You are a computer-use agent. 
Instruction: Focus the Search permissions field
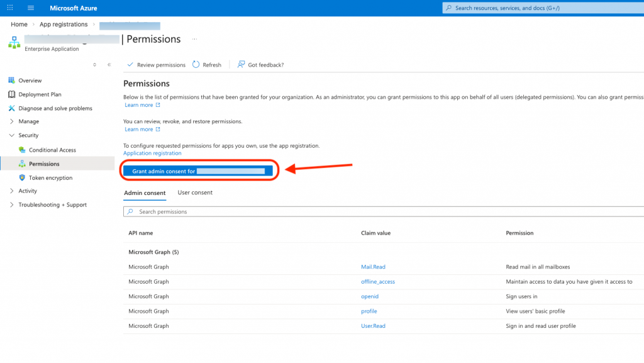tap(384, 211)
